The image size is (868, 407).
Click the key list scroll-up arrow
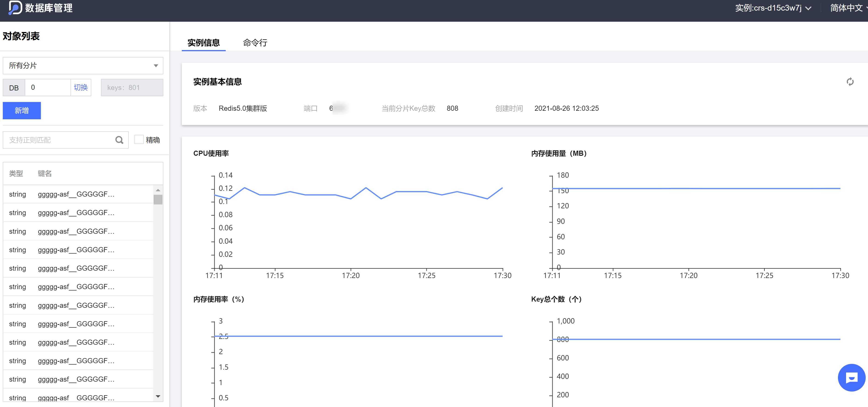click(x=158, y=190)
